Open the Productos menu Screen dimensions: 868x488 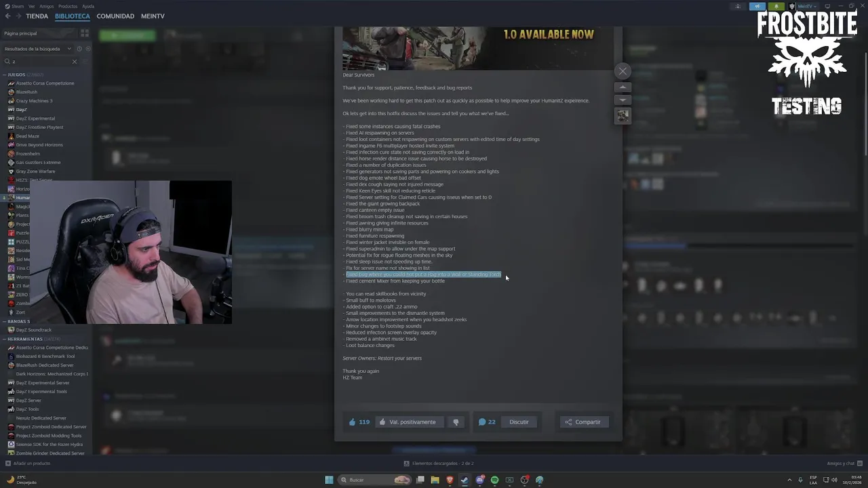68,6
